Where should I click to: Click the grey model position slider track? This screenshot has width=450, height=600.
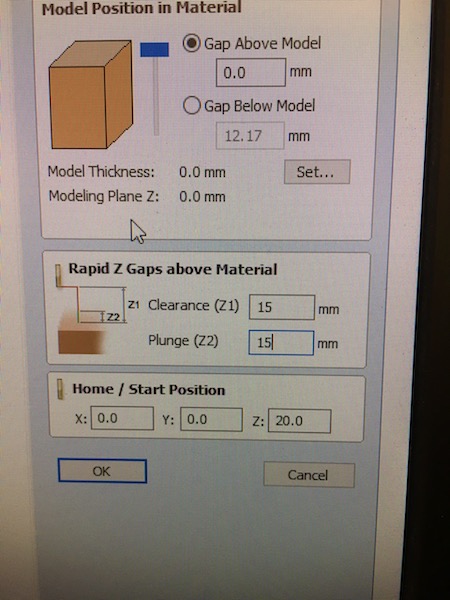(156, 96)
